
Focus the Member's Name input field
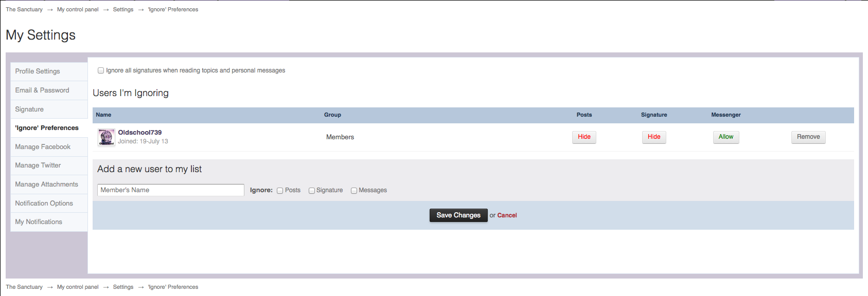tap(170, 190)
